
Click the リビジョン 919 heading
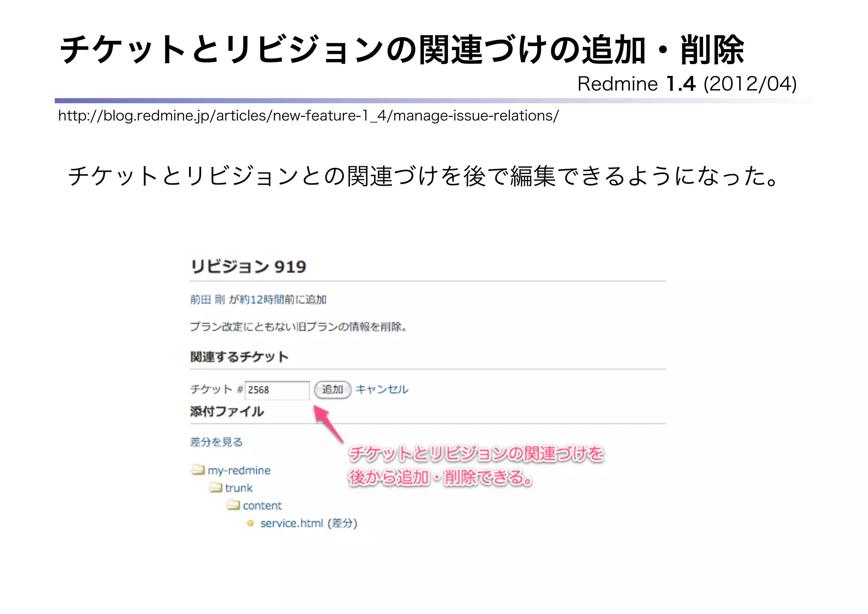(x=248, y=267)
